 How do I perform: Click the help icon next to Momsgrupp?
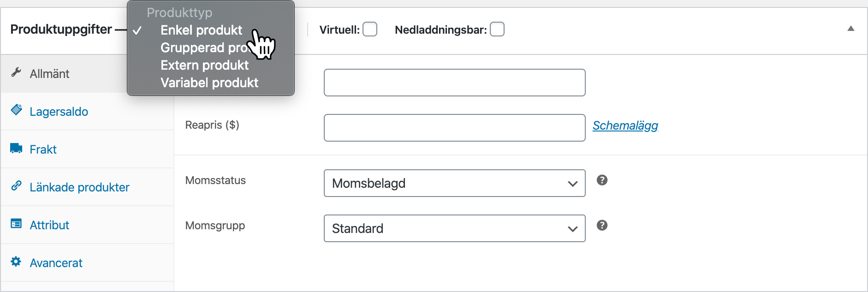point(602,225)
